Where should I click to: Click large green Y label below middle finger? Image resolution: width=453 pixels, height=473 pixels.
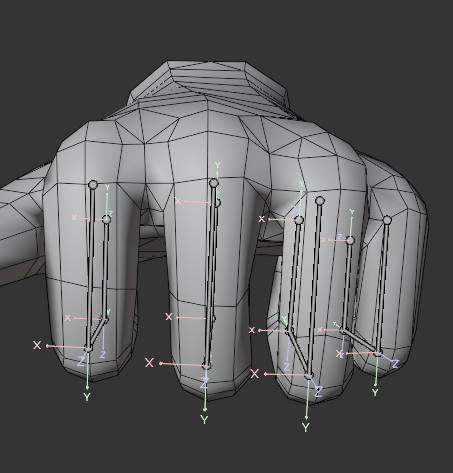[204, 420]
